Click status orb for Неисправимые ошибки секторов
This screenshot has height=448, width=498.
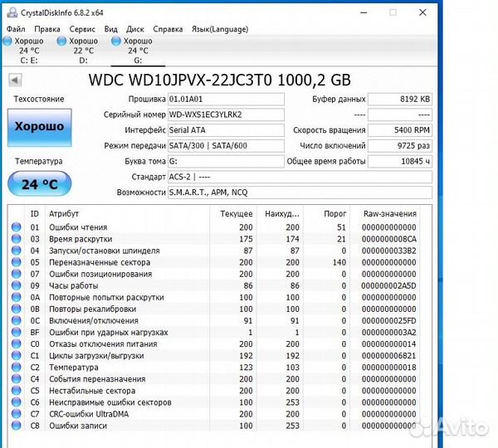(17, 402)
